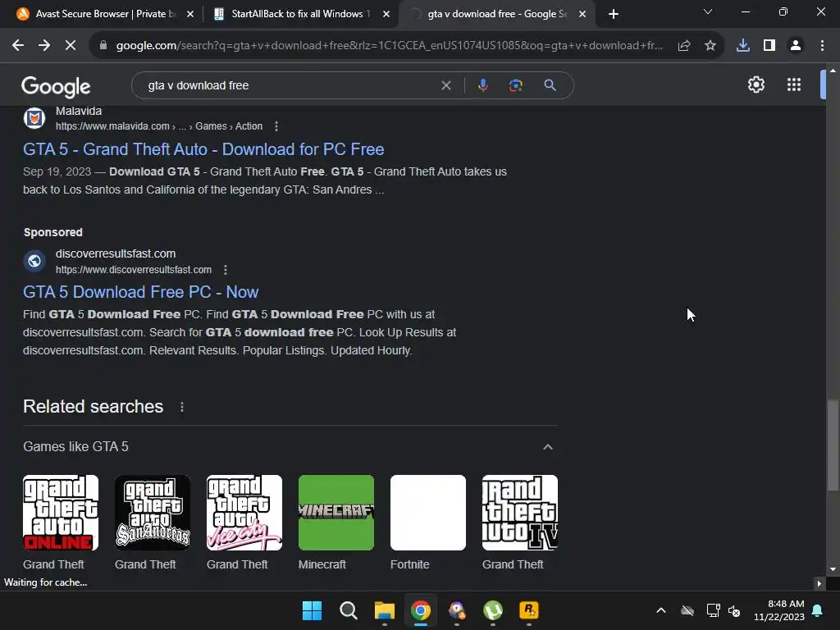Click the Malavida site favicon

(x=34, y=118)
